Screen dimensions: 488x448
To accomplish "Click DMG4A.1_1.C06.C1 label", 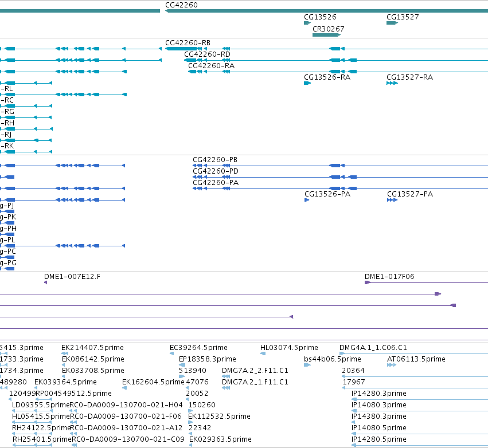I will [373, 348].
